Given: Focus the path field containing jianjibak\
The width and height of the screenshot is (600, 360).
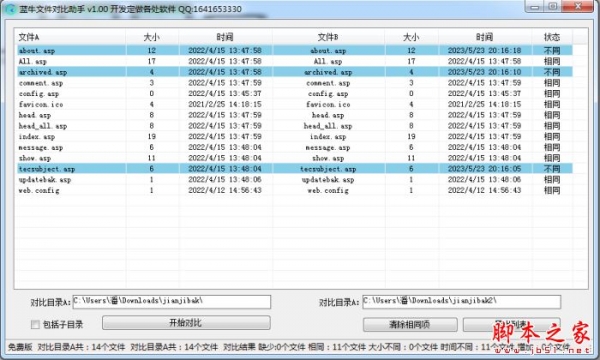Looking at the screenshot, I should 172,301.
